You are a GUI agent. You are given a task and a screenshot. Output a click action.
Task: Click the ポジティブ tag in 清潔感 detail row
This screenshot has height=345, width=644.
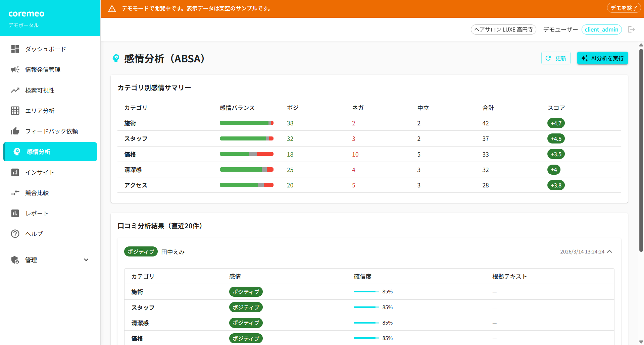click(x=246, y=323)
